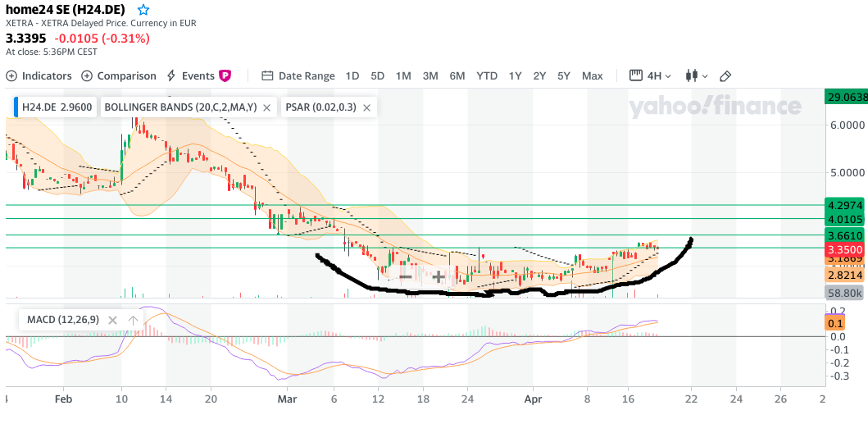Click the MACD (12,26,9) label
868x424 pixels.
(62, 320)
